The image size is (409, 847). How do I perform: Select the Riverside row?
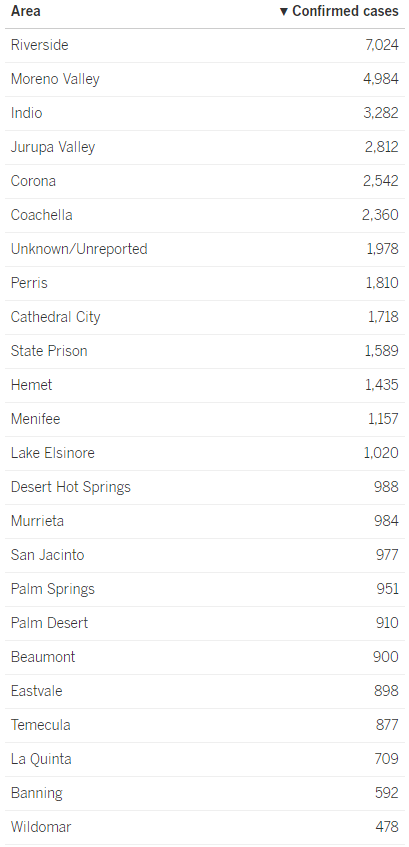(x=205, y=45)
